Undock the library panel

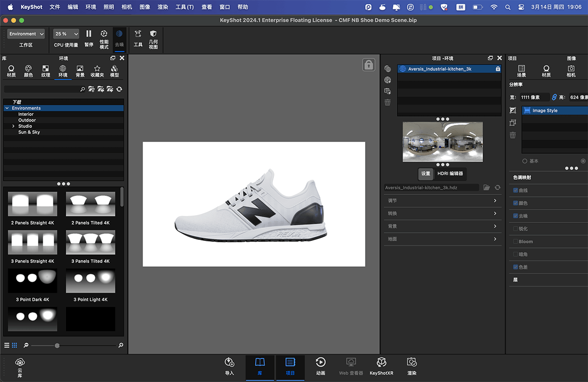[x=113, y=58]
